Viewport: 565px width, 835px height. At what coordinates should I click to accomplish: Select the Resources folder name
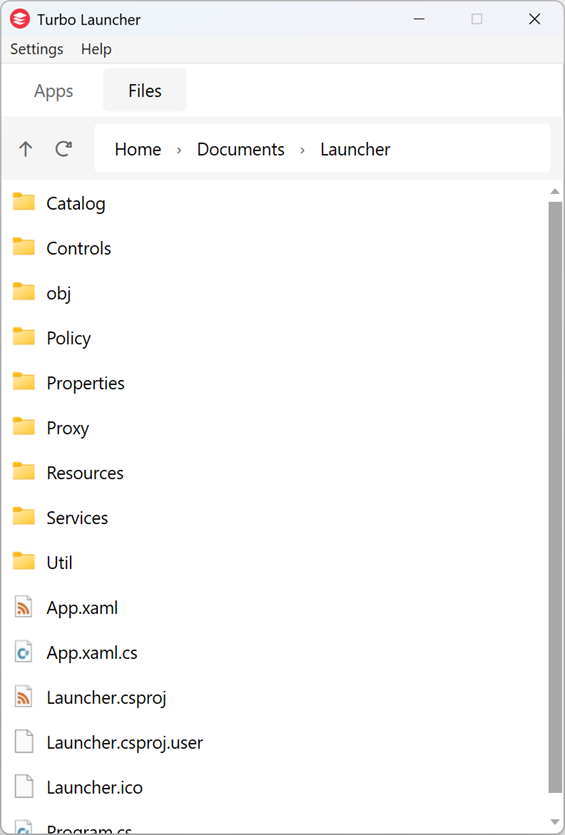point(85,473)
